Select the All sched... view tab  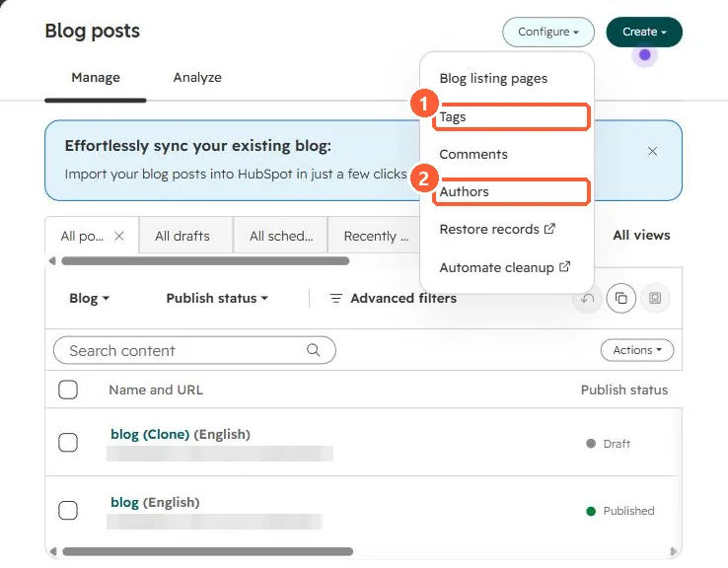[x=281, y=236]
